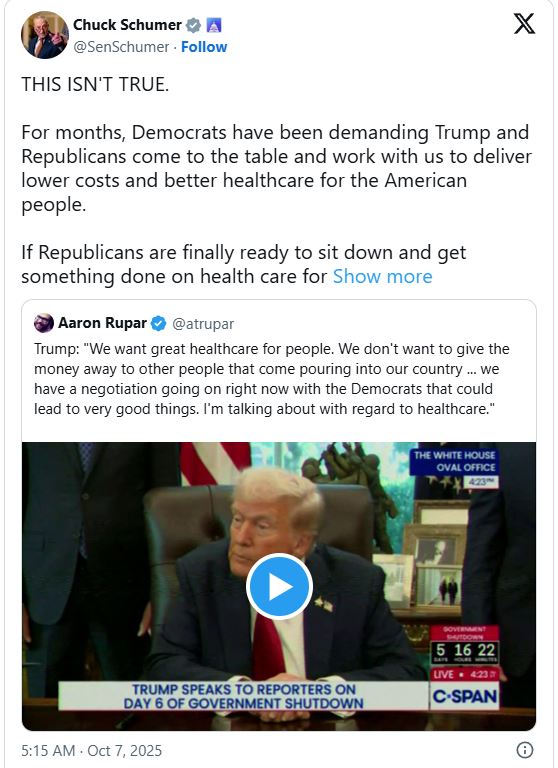Click the @atrupar handle
Viewport: 558px width, 768px height.
(x=203, y=324)
